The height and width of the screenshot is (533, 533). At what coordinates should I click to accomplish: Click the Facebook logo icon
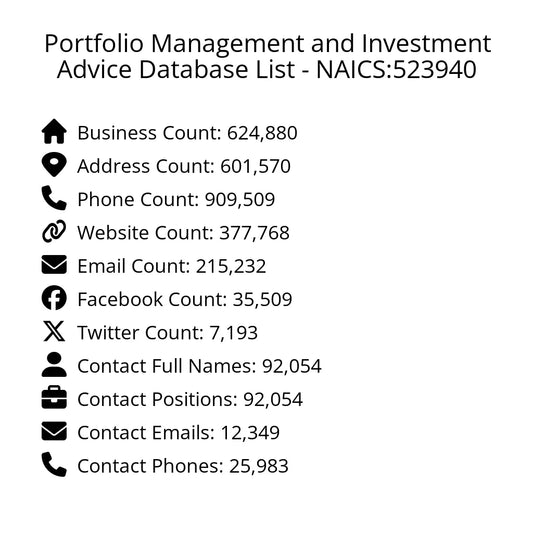click(x=54, y=298)
